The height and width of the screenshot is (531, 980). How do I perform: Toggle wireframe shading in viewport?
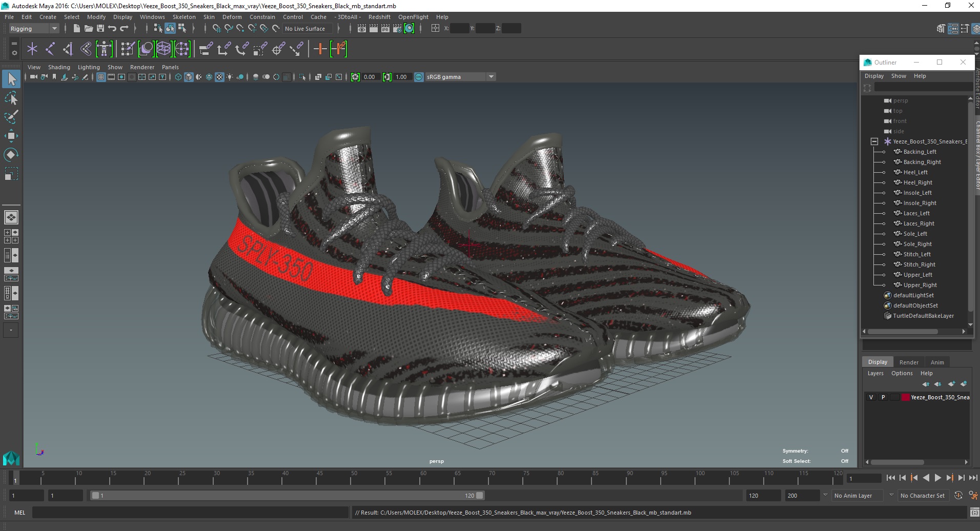click(178, 77)
